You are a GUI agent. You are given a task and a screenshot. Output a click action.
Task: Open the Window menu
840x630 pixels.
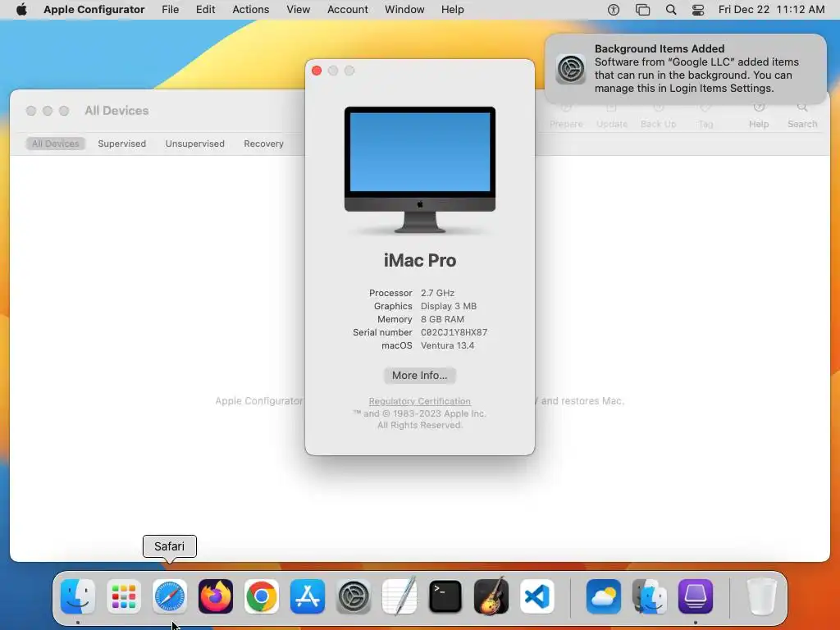404,10
